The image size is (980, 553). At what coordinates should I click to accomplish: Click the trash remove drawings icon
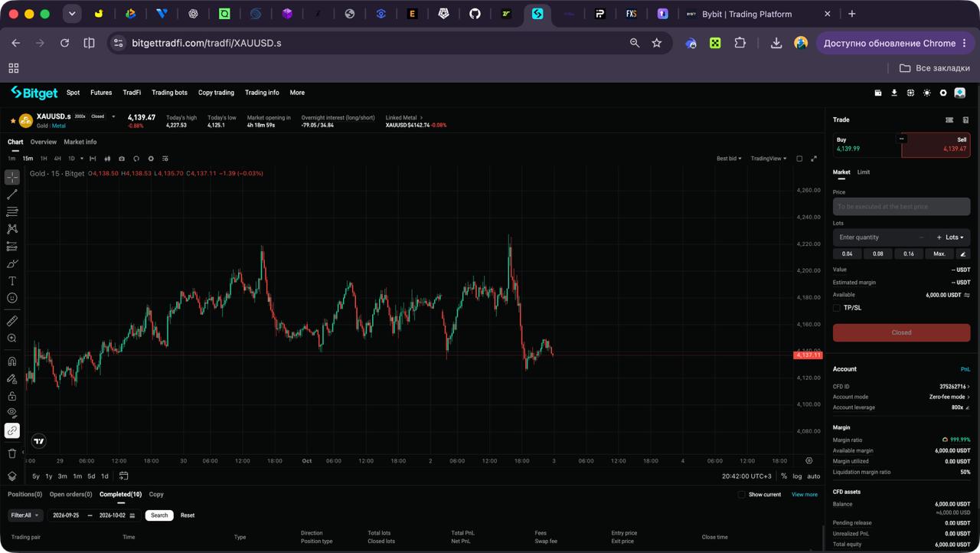point(12,453)
